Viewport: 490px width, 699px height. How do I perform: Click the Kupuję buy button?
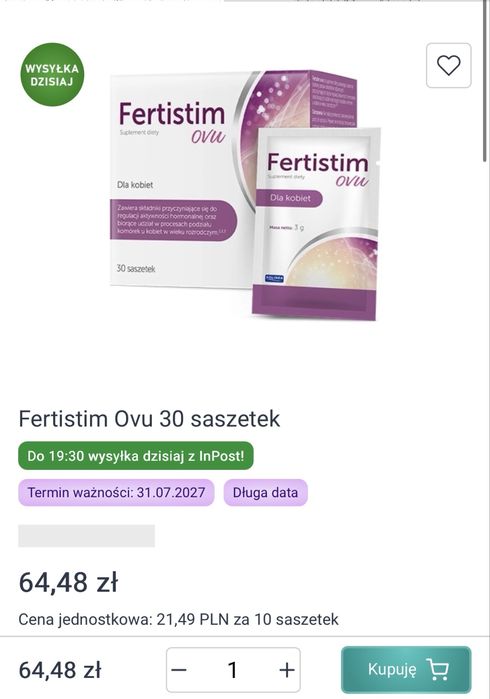(x=406, y=669)
